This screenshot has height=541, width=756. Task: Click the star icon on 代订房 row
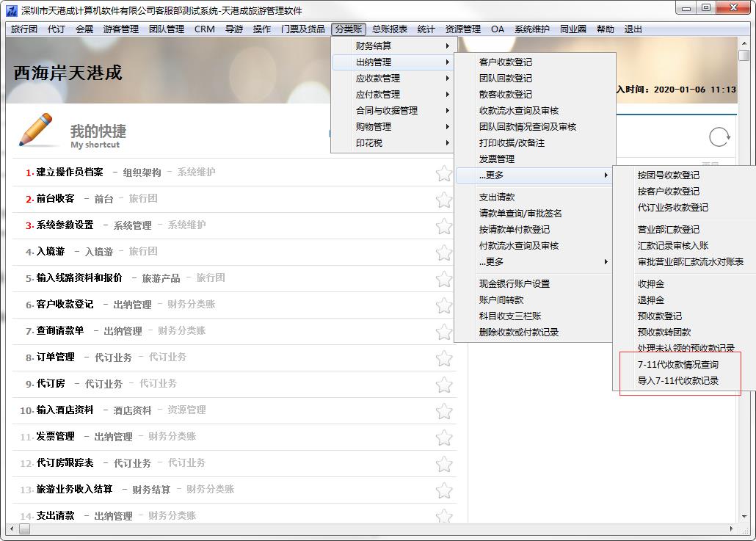pos(443,385)
